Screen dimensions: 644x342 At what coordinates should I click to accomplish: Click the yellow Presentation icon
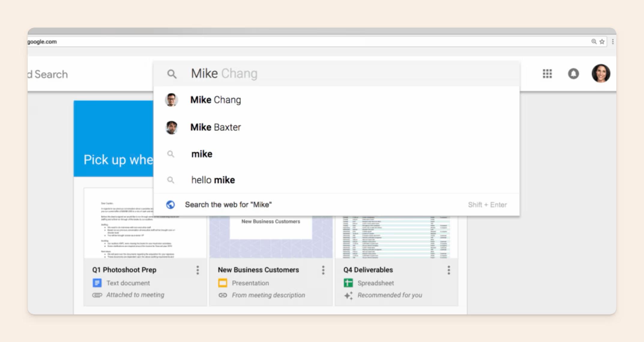click(222, 283)
